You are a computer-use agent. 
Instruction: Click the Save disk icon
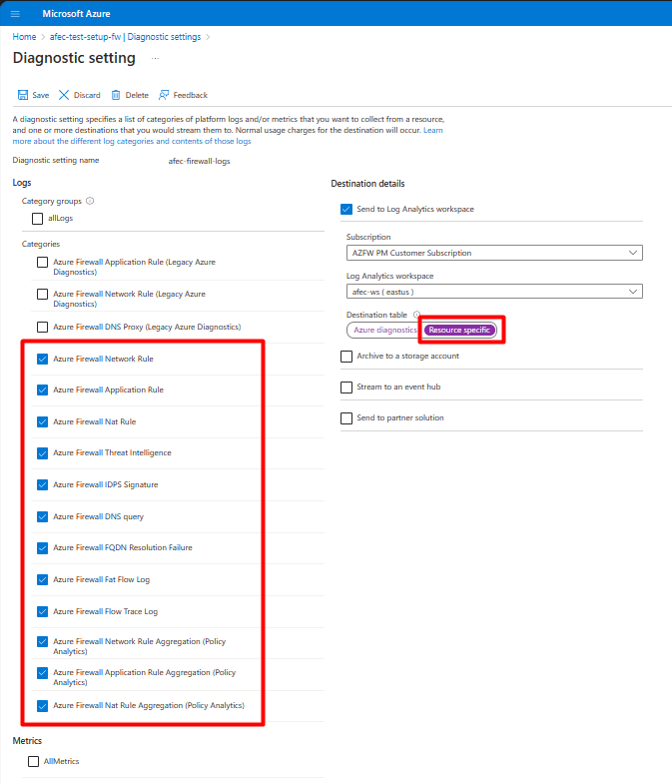pyautogui.click(x=23, y=95)
